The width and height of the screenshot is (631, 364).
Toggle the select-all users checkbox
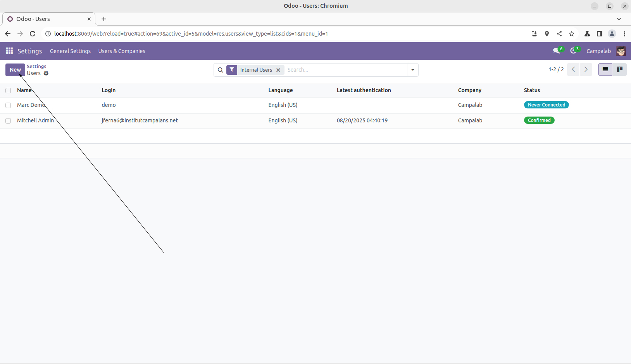click(x=8, y=91)
